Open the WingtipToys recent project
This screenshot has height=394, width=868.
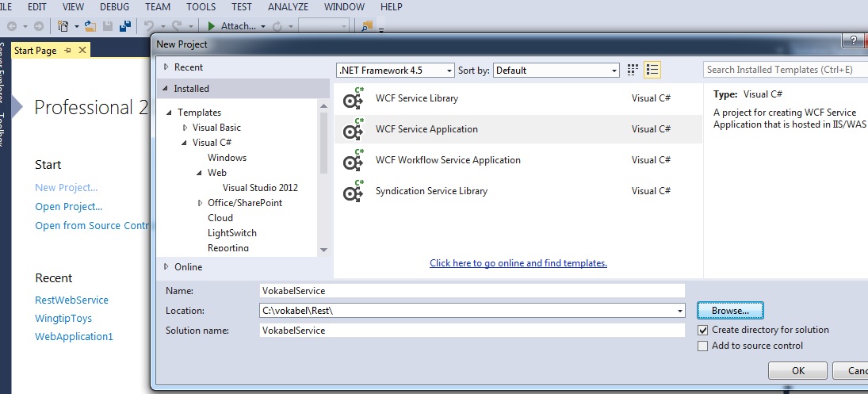click(63, 318)
